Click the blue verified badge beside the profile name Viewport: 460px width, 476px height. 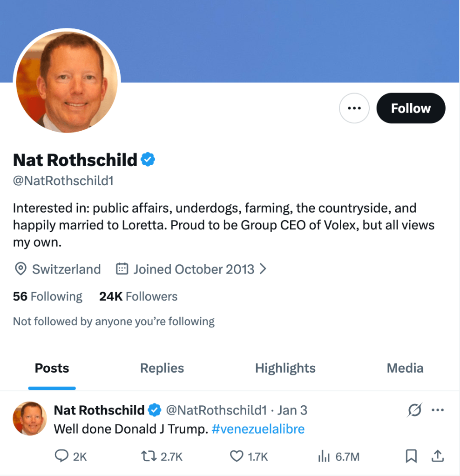(148, 160)
